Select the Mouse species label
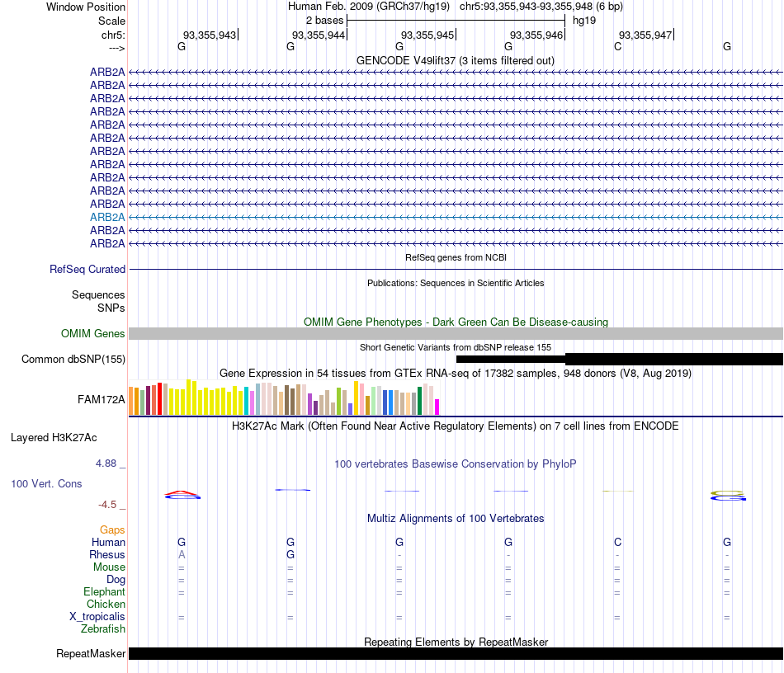The width and height of the screenshot is (784, 673). click(x=109, y=567)
